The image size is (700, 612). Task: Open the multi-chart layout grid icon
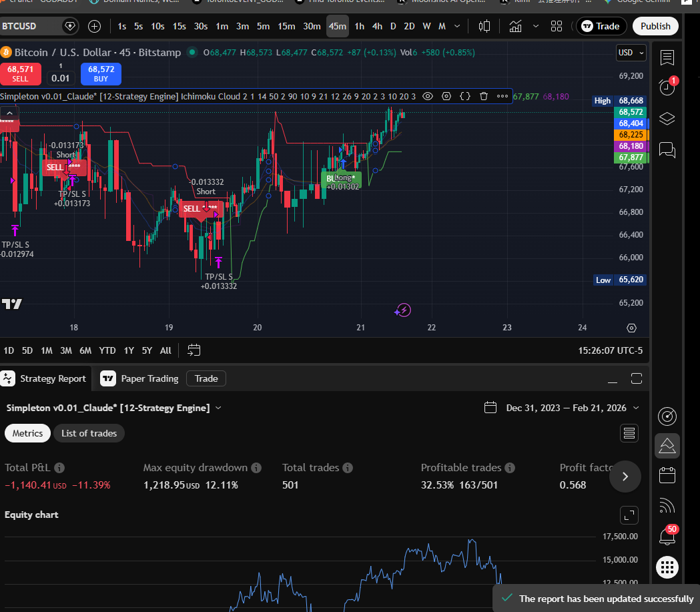click(x=557, y=26)
